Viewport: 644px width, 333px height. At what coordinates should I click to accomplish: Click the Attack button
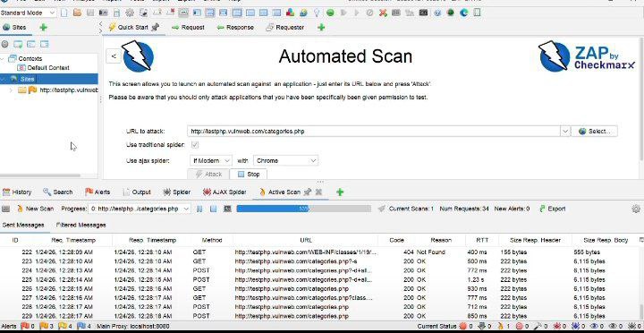(208, 175)
